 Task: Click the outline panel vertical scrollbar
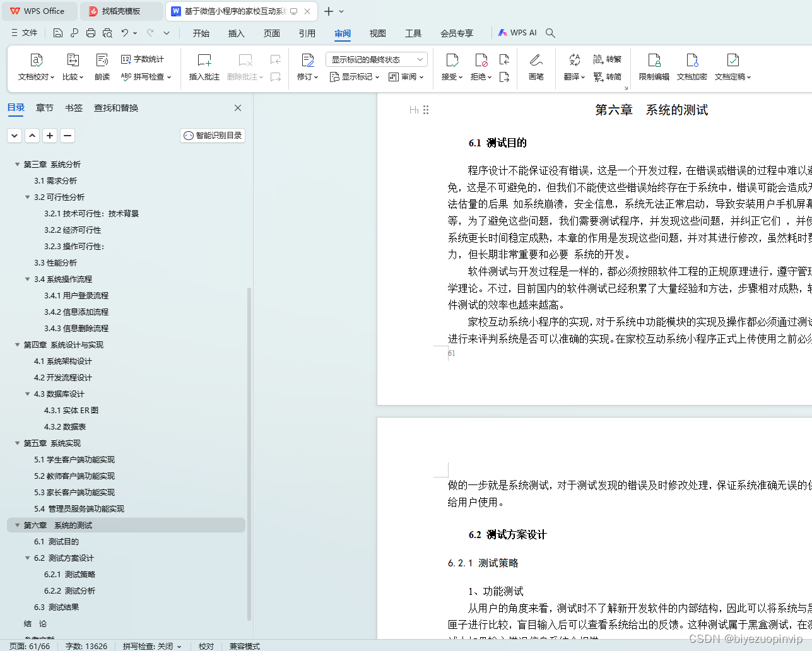(x=249, y=454)
